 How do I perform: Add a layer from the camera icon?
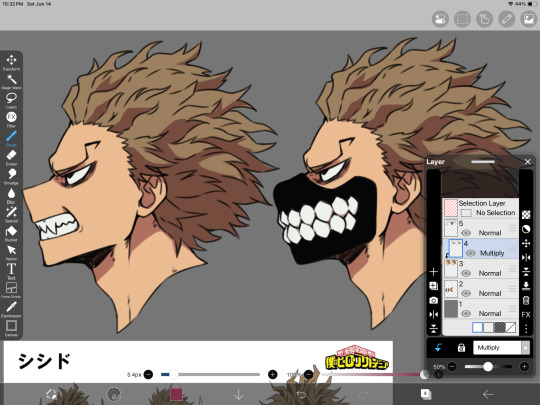[434, 300]
